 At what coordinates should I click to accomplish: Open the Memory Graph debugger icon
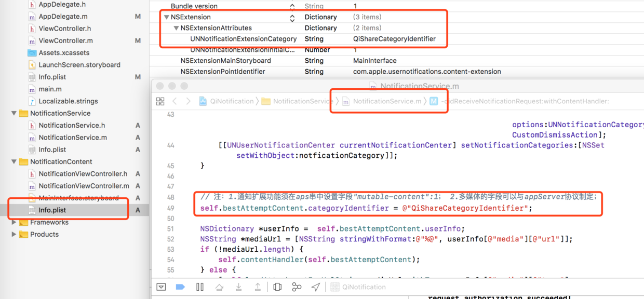point(296,287)
